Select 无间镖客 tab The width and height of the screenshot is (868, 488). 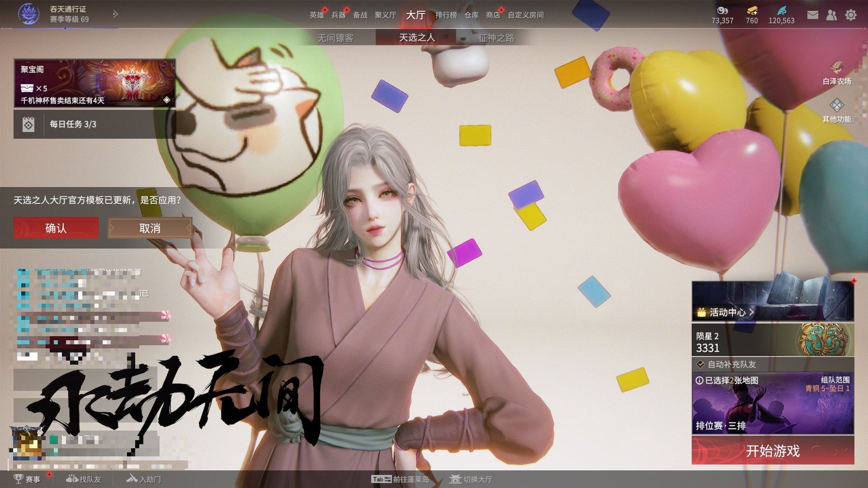tap(335, 38)
